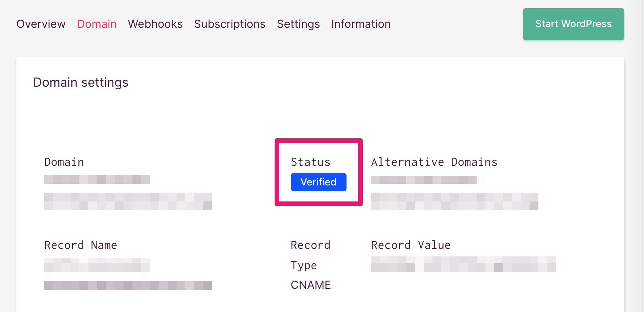Click the blurred record value text
The width and height of the screenshot is (644, 312).
(x=463, y=264)
